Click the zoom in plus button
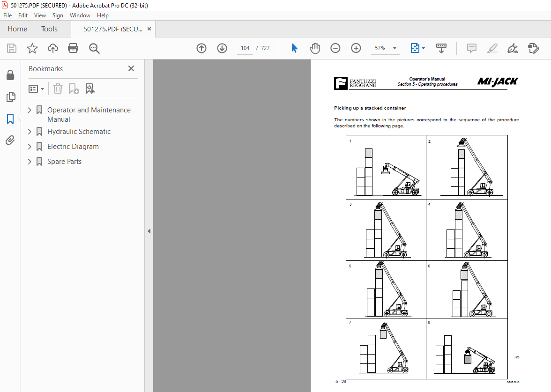 pos(356,48)
